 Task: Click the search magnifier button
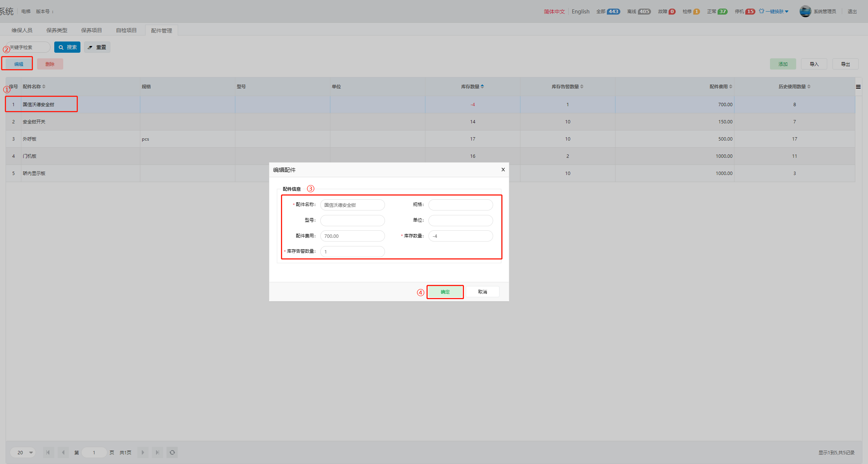(x=67, y=47)
